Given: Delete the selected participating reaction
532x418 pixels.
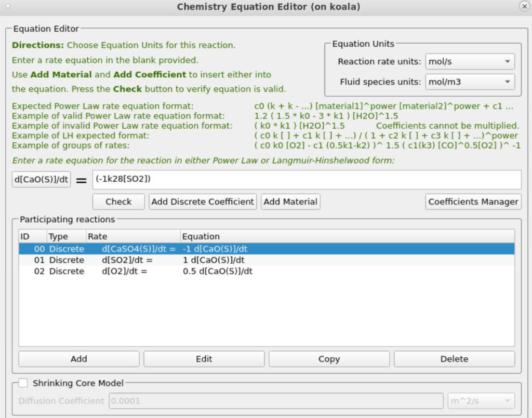Looking at the screenshot, I should point(454,359).
